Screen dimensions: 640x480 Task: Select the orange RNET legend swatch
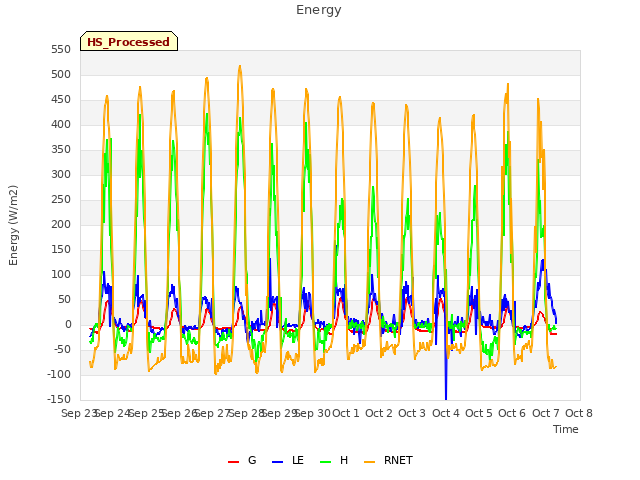click(369, 462)
